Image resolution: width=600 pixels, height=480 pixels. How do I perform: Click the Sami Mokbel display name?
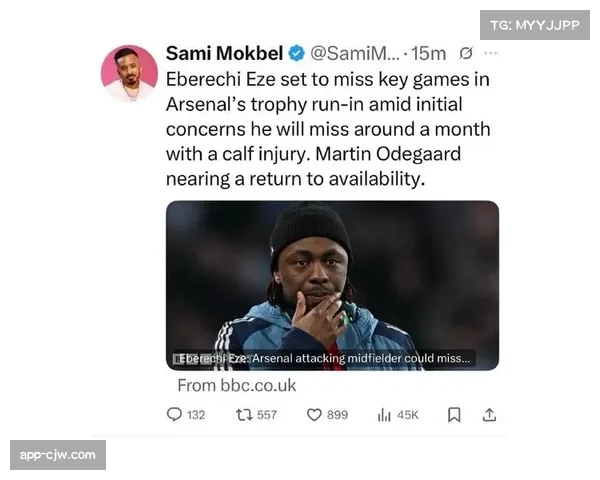click(224, 54)
